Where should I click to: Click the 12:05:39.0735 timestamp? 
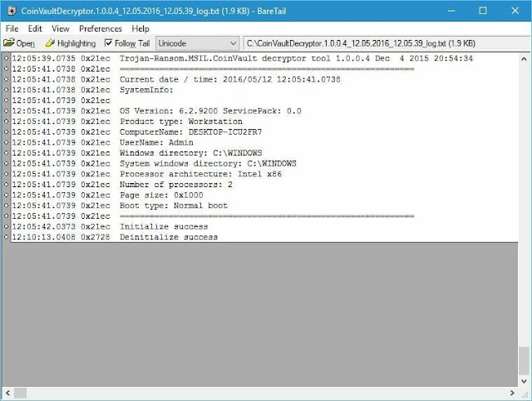click(44, 58)
